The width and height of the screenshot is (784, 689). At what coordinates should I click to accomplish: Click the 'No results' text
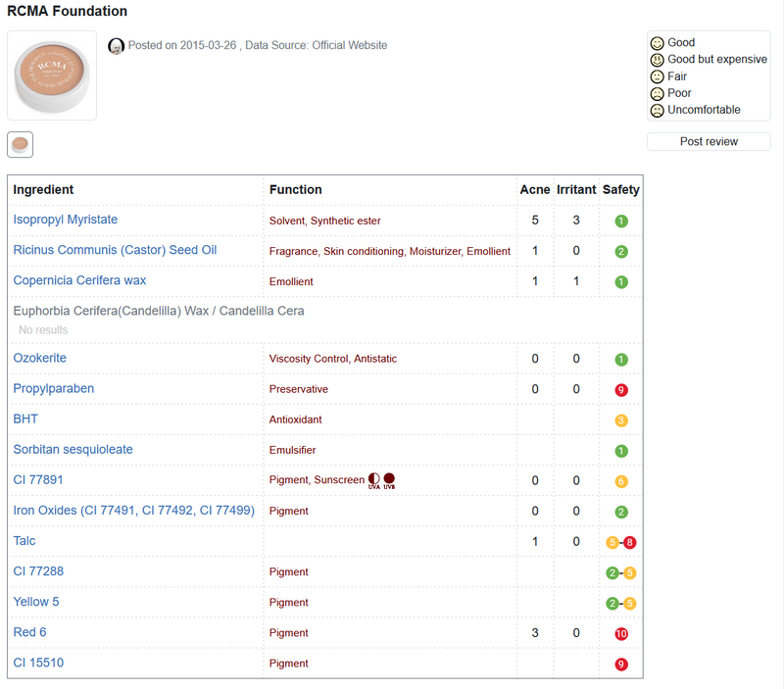pyautogui.click(x=43, y=330)
